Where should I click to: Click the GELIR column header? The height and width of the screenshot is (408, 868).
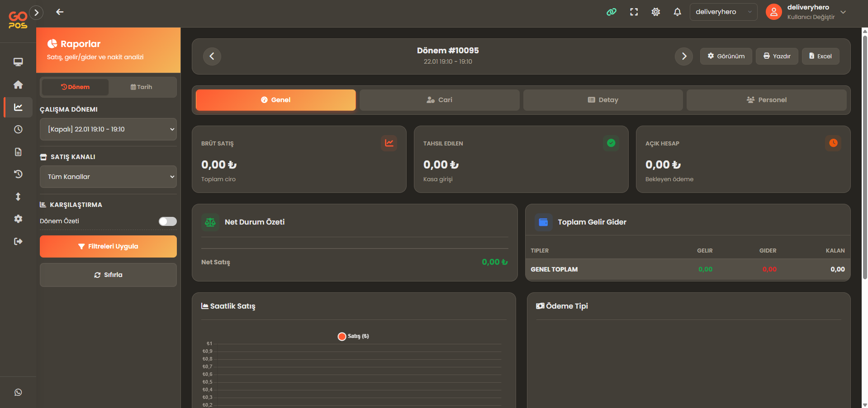coord(705,251)
